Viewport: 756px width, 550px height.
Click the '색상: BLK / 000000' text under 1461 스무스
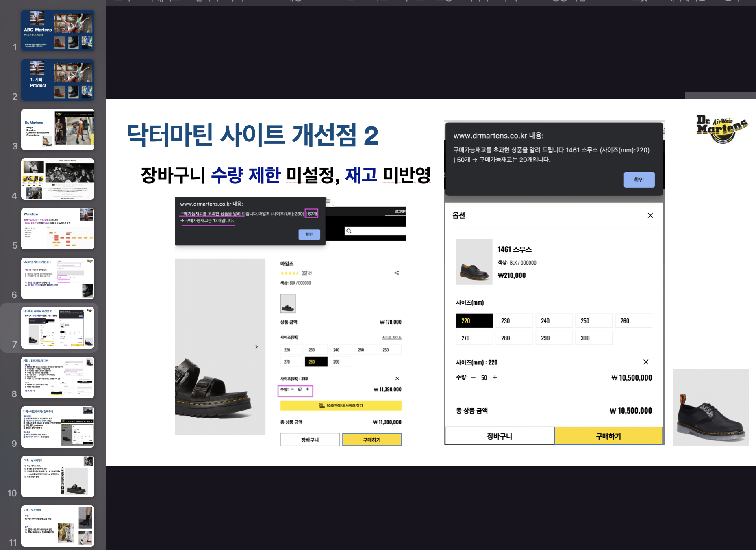point(517,263)
